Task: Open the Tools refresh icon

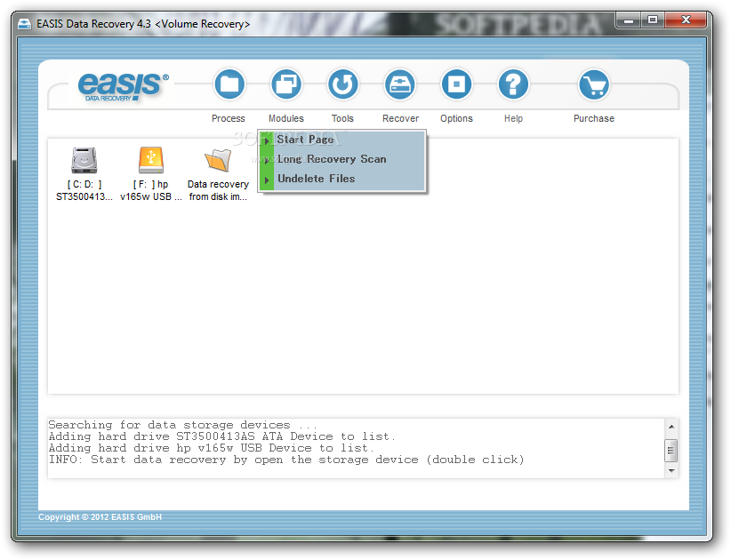Action: click(342, 84)
